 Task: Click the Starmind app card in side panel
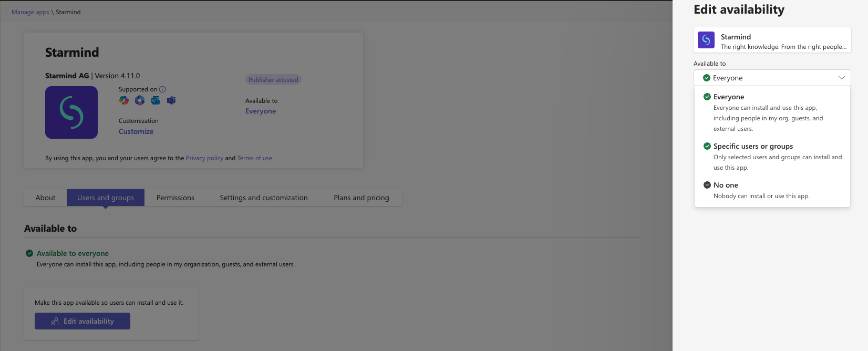(x=772, y=40)
